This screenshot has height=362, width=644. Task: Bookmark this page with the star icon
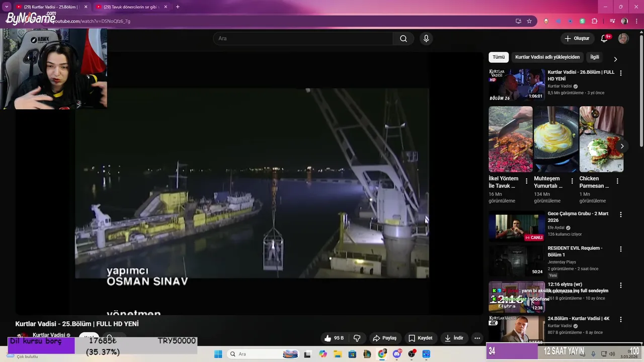coord(529,21)
